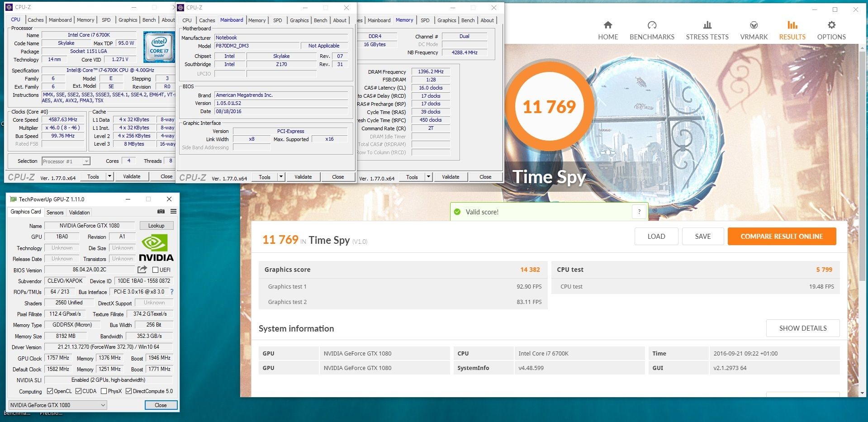Click the NVIDIA logo in GPU-Z
The width and height of the screenshot is (868, 422).
[156, 248]
